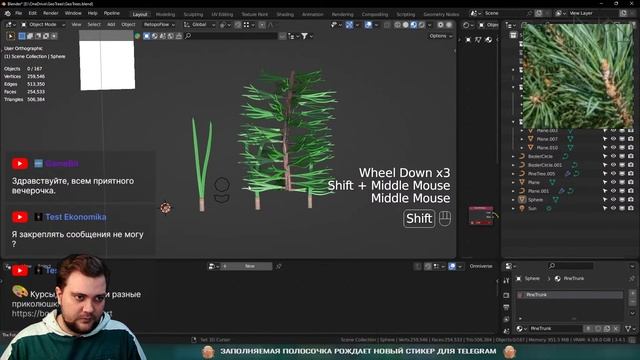Screen dimensions: 640x360
Task: Switch to solid shading mode
Action: tap(405, 25)
